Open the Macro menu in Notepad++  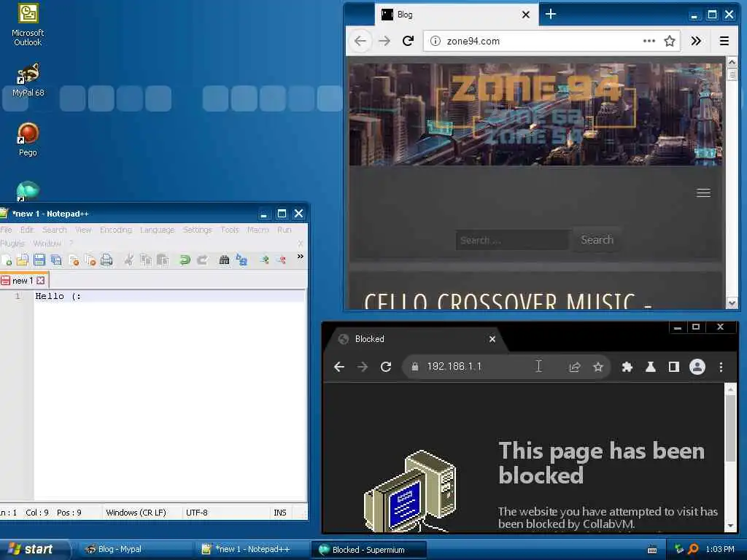coord(258,230)
